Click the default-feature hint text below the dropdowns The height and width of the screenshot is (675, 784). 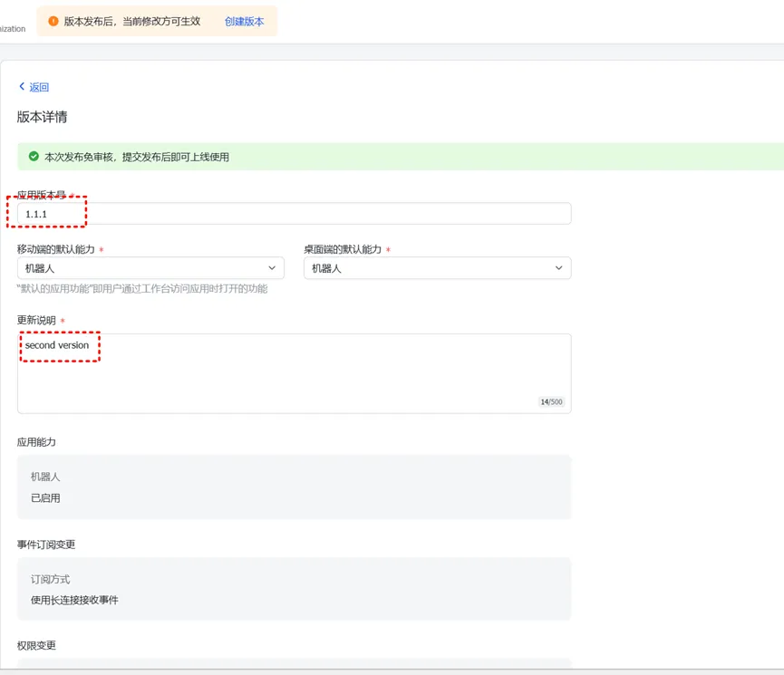[142, 288]
